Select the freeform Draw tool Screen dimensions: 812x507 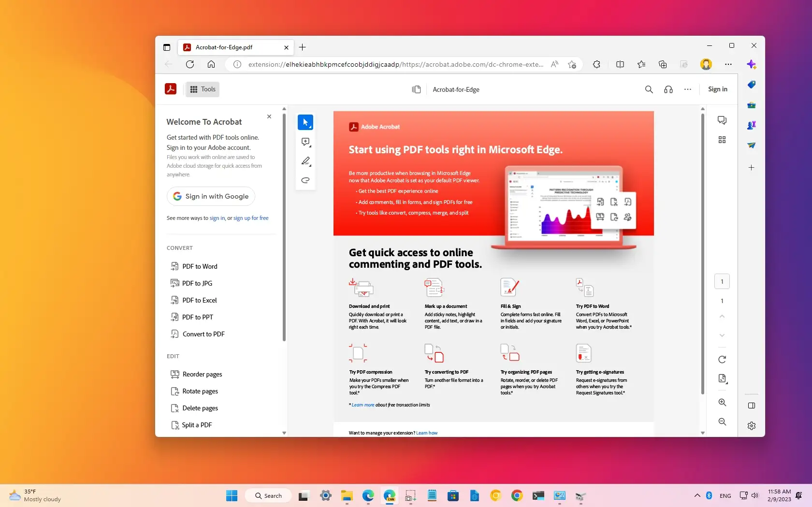click(305, 180)
